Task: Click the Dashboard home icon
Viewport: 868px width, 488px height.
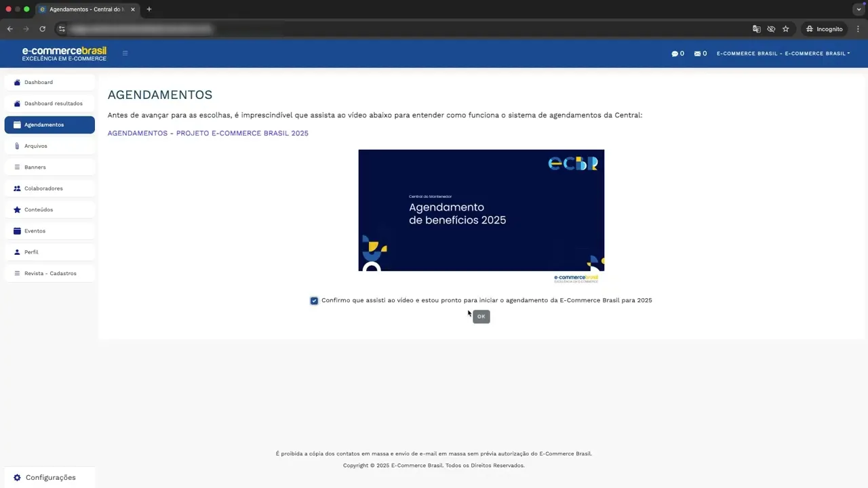Action: pyautogui.click(x=17, y=82)
